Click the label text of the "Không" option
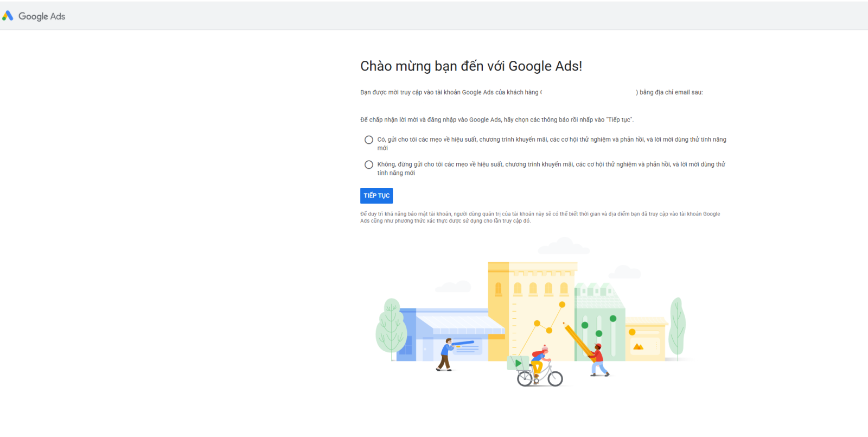The image size is (868, 437). click(551, 169)
